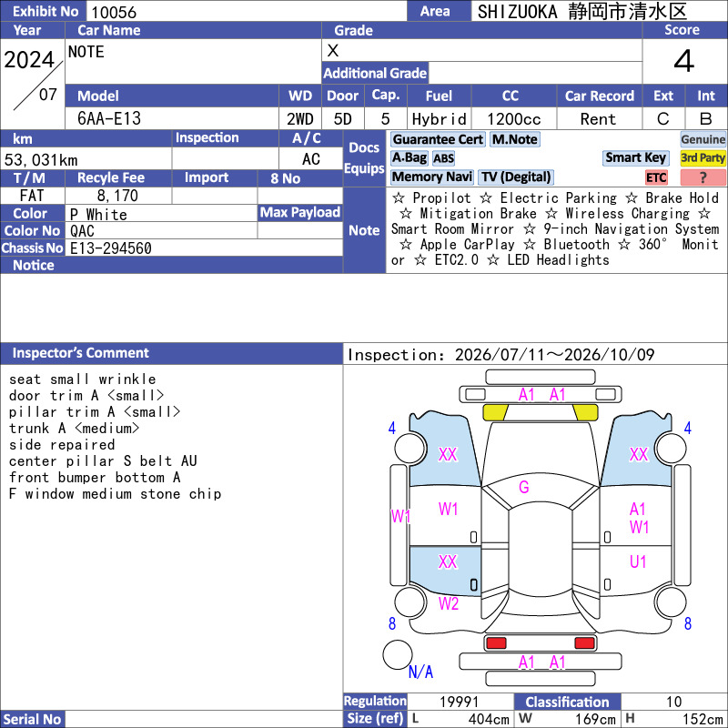Select the Smart Key badge

coord(635,158)
